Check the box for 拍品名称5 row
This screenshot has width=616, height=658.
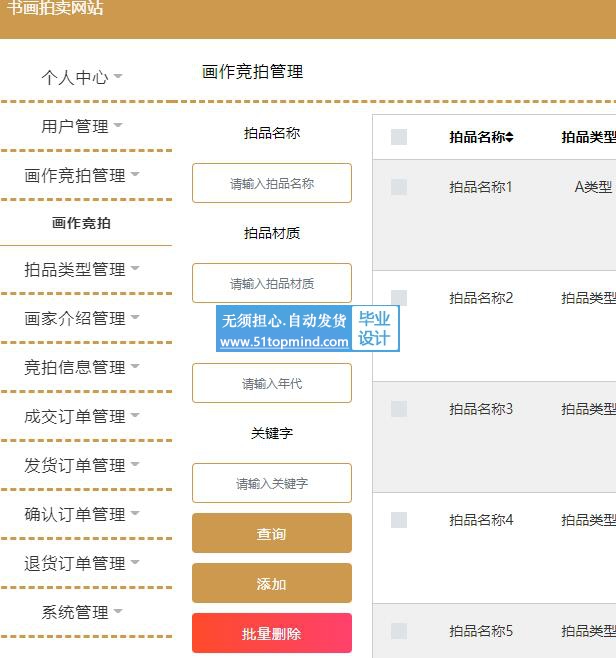coord(399,631)
